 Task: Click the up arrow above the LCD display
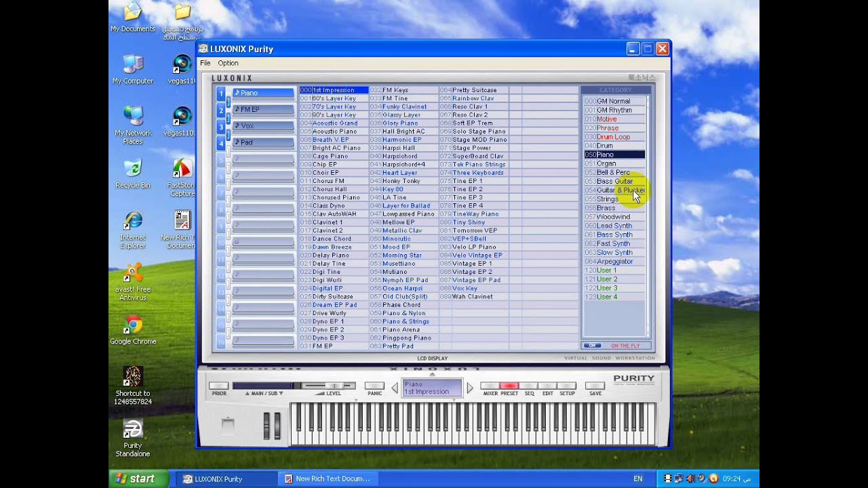click(433, 374)
